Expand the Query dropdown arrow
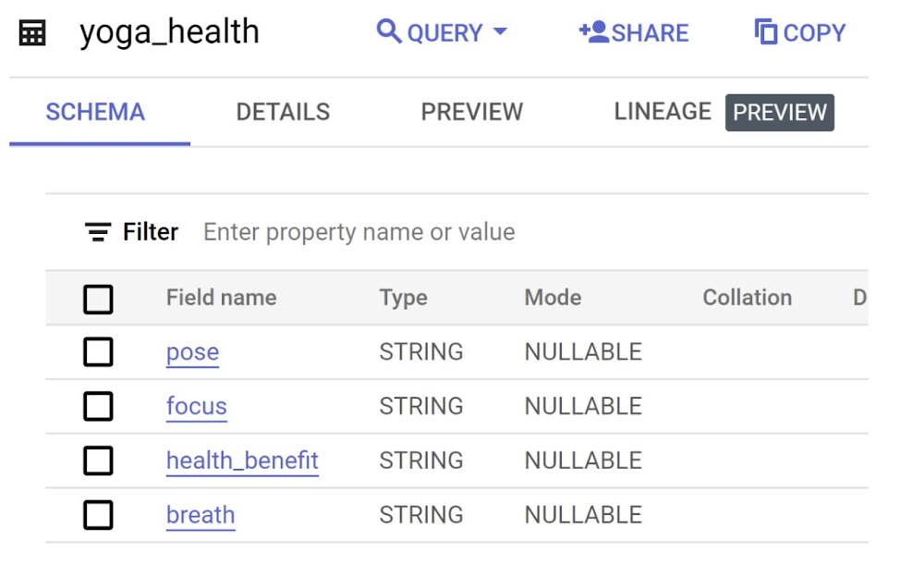Viewport: 924px width, 565px height. coord(501,32)
